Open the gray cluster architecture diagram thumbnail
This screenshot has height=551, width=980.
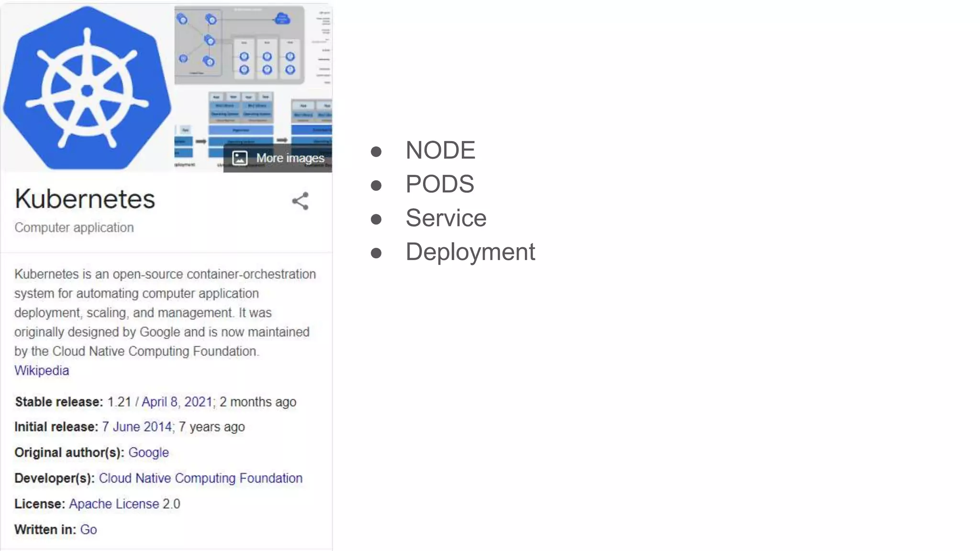click(239, 45)
